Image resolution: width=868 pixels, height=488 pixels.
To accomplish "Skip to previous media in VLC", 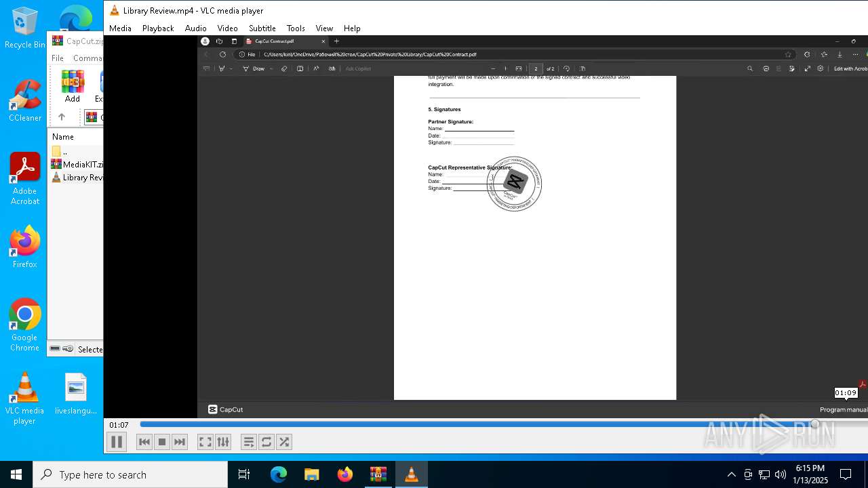I will 144,442.
